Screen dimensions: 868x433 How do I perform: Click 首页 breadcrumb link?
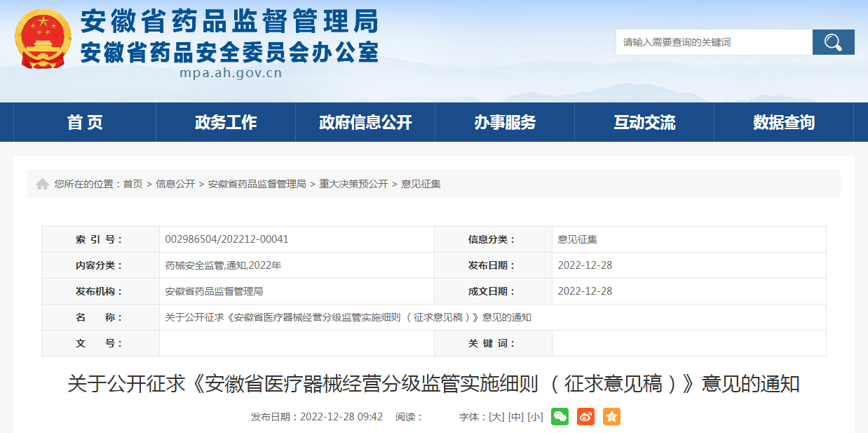133,184
